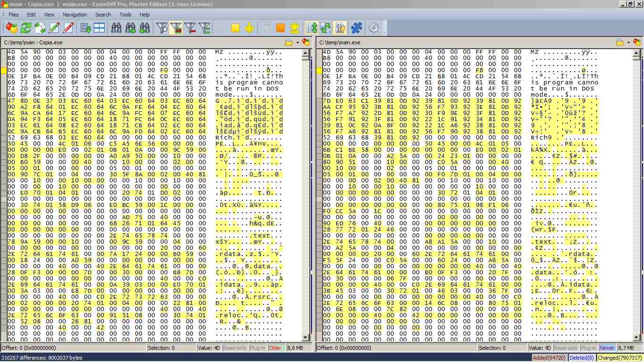Screen dimensions: 644x362
Task: Open the Navigation menu
Action: 75,15
